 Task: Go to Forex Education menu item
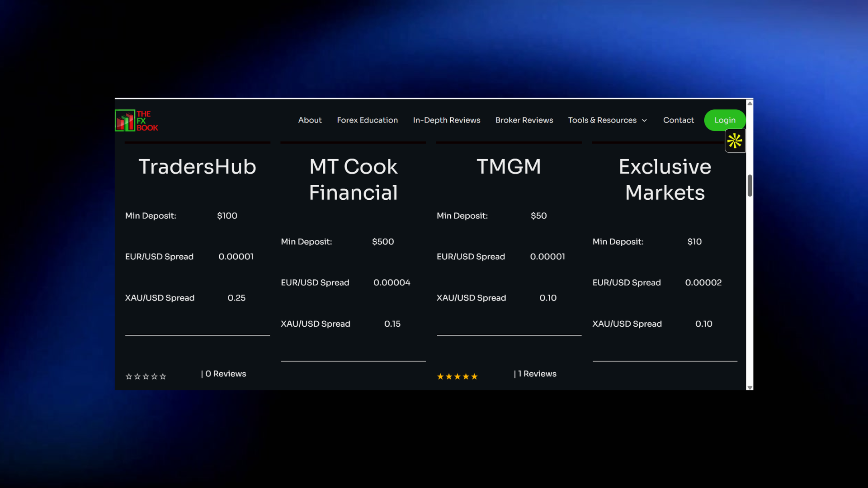coord(367,120)
